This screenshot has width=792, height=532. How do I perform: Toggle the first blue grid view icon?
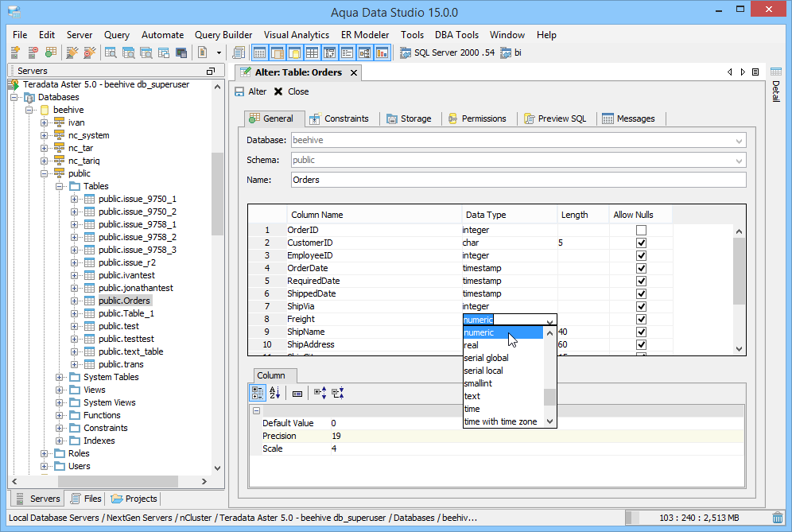click(x=259, y=52)
